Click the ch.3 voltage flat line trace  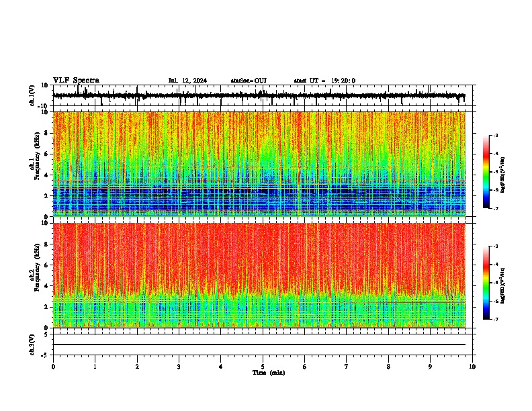(x=259, y=345)
